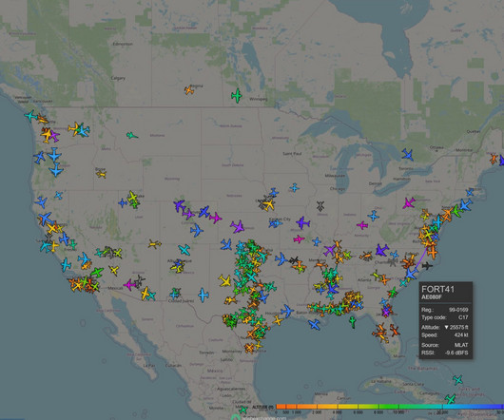Select the blue aircraft north of Toronto
This screenshot has height=420, width=504.
(407, 155)
